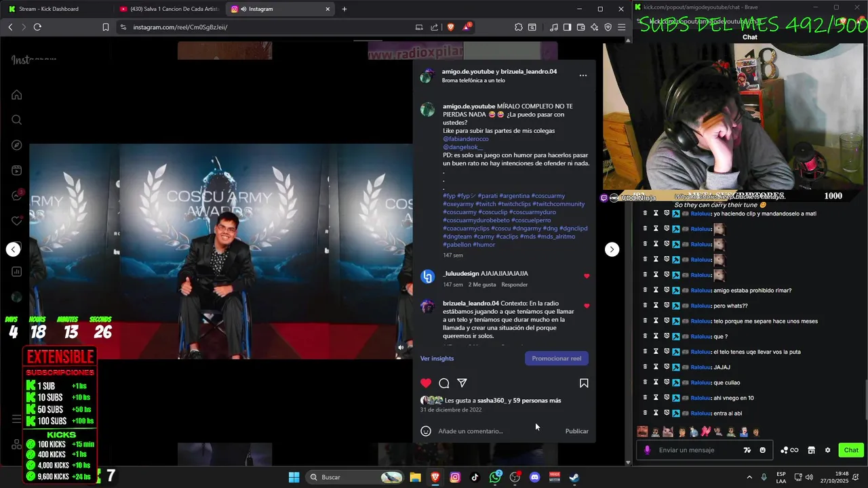The width and height of the screenshot is (868, 488).
Task: Open Instagram Reels sidebar icon
Action: (x=17, y=170)
